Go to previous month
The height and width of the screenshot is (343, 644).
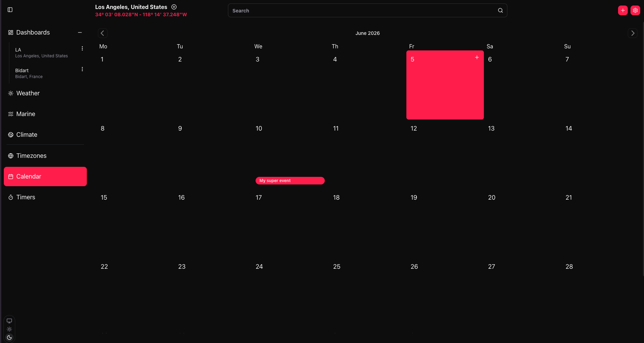[x=102, y=33]
